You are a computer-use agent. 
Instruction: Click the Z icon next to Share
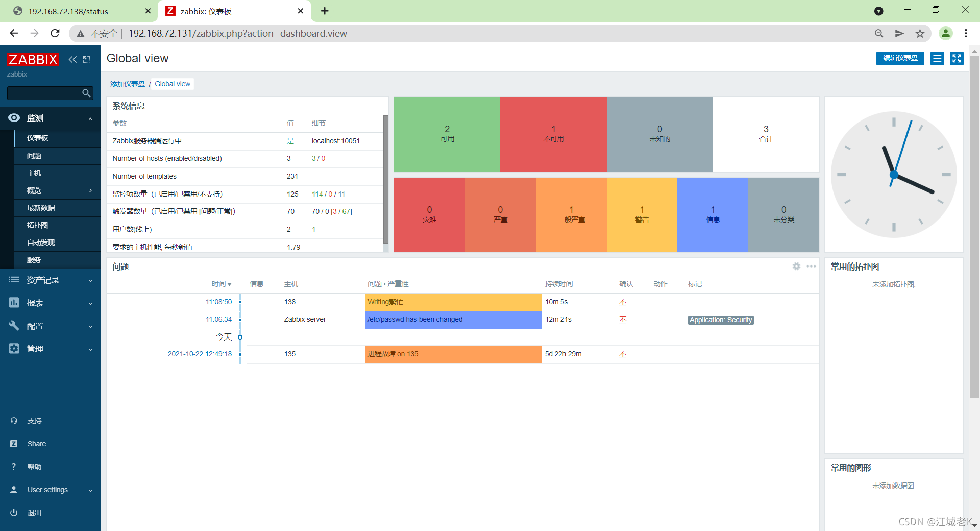(x=14, y=444)
